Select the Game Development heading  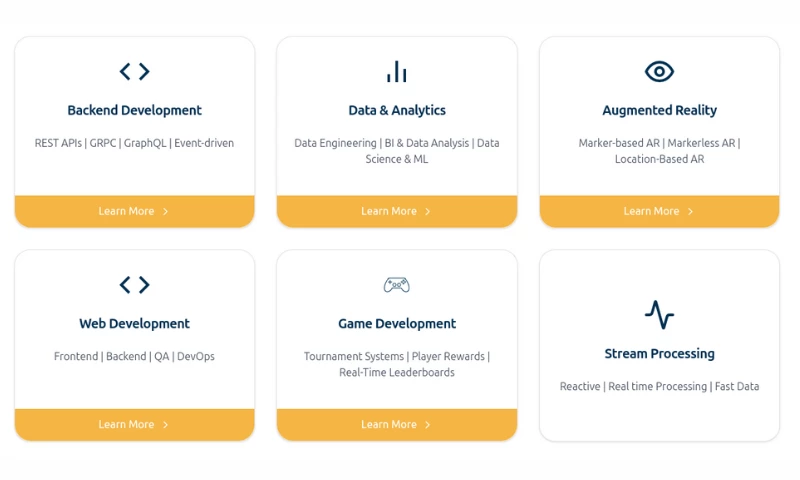point(397,323)
